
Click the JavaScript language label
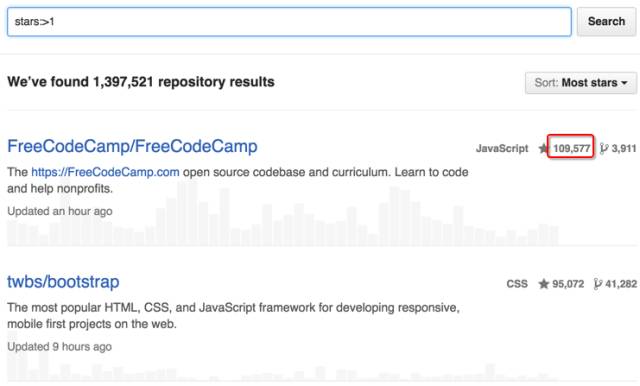502,149
